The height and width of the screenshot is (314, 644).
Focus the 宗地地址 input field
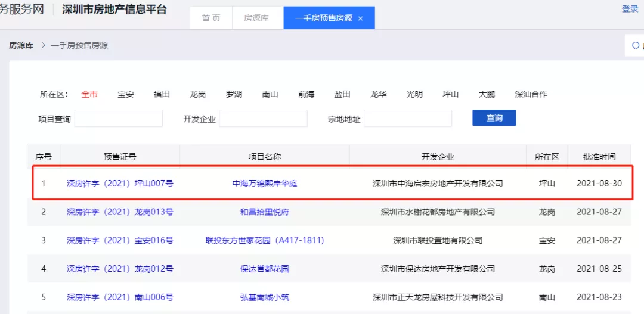coord(408,118)
